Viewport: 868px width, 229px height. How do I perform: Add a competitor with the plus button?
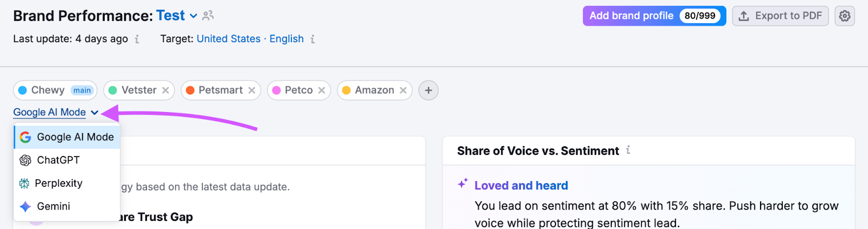429,90
